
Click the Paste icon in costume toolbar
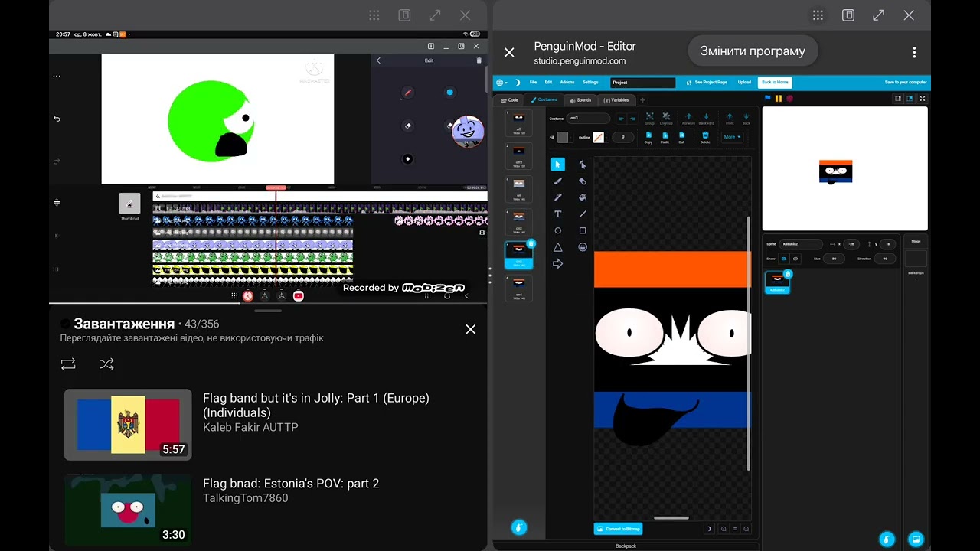pos(665,137)
